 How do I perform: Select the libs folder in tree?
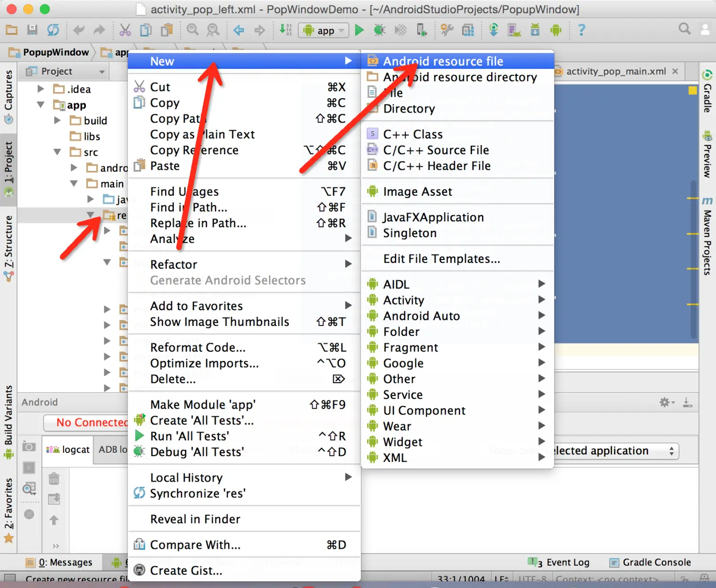click(85, 136)
